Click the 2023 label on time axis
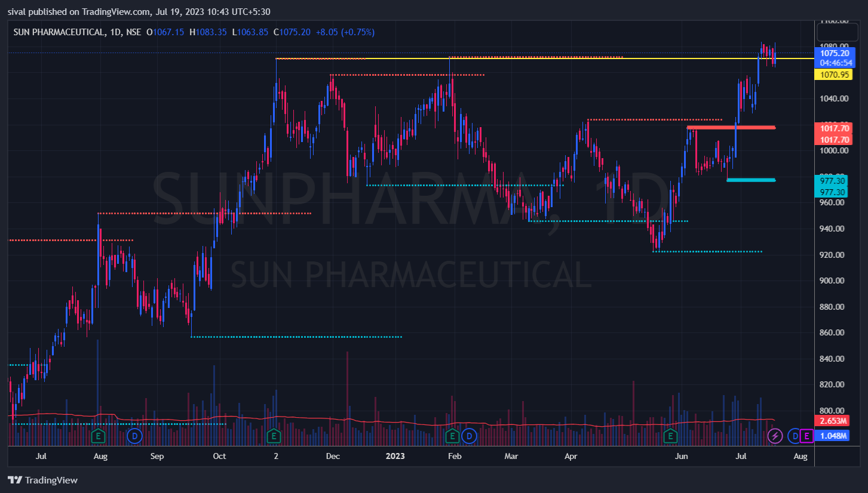This screenshot has height=493, width=868. pos(395,457)
